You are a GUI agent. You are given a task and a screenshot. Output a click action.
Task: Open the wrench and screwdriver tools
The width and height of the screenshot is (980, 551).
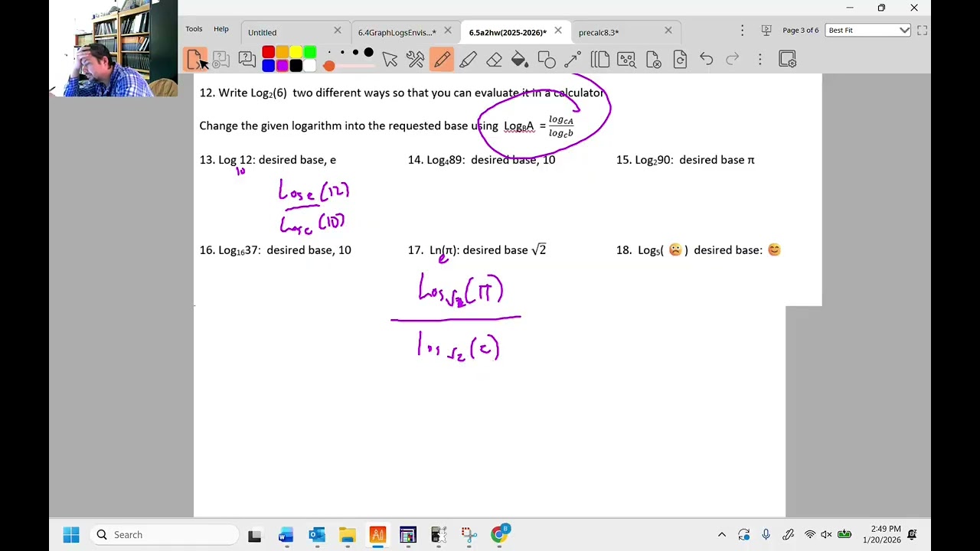coord(415,59)
